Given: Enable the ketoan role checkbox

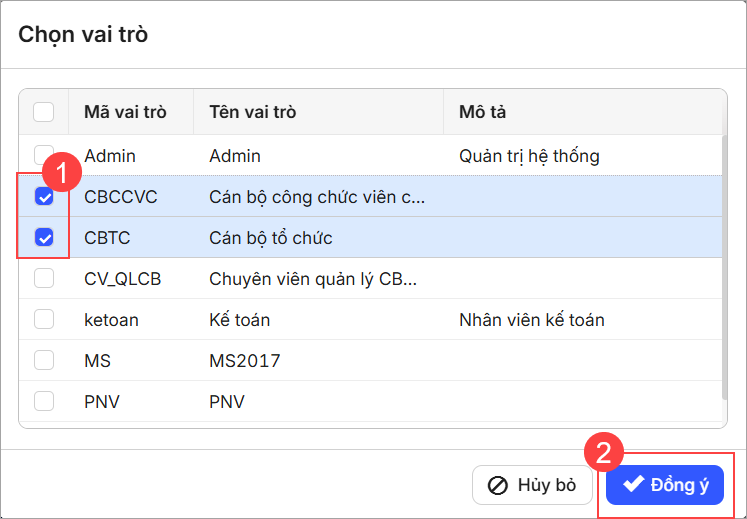Looking at the screenshot, I should point(44,320).
